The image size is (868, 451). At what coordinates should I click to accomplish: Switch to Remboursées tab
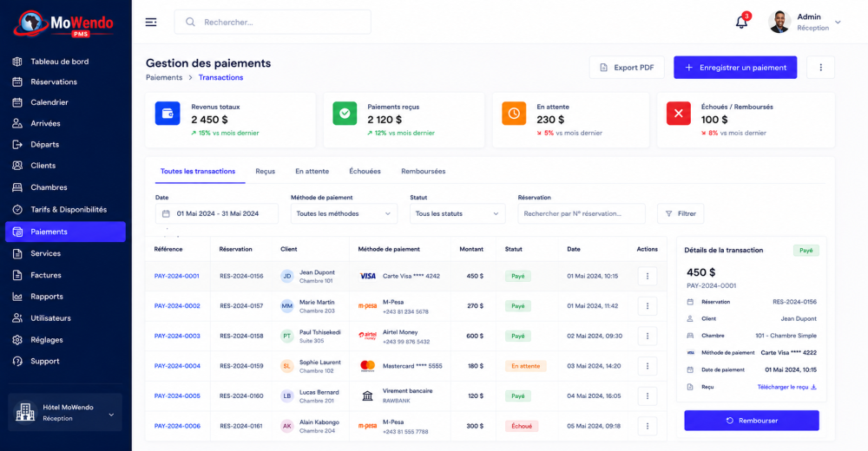tap(423, 172)
